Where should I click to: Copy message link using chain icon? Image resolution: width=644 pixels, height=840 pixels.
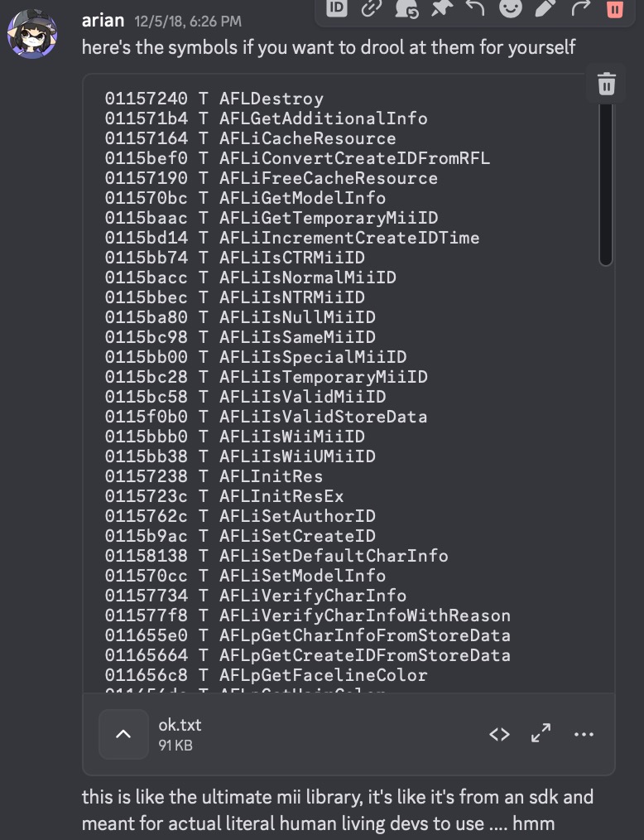click(370, 7)
